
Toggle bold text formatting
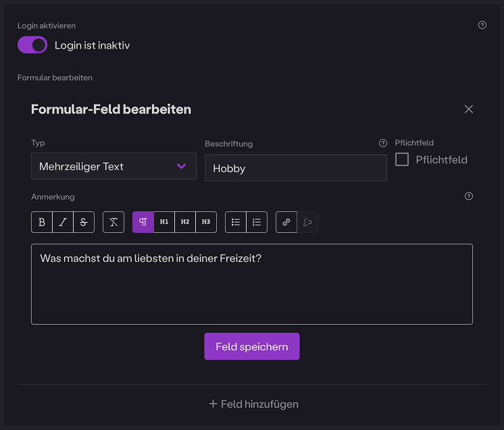(x=42, y=222)
